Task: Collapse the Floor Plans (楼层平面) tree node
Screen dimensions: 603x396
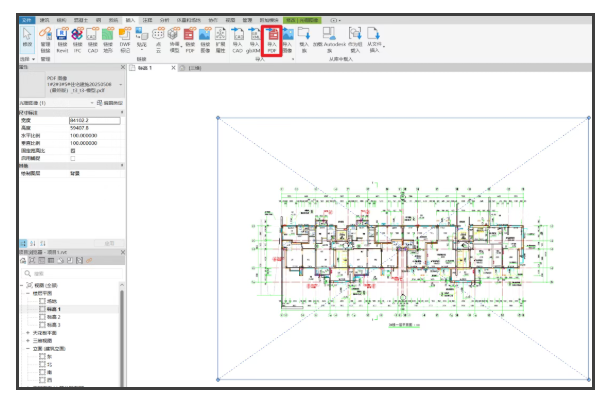Action: click(28, 293)
